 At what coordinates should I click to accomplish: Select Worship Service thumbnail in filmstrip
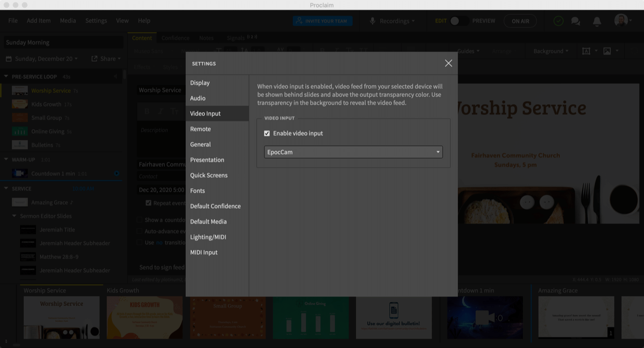click(61, 317)
